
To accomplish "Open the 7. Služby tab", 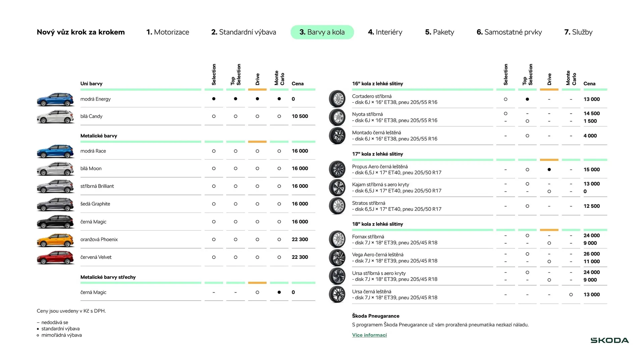I will 578,32.
